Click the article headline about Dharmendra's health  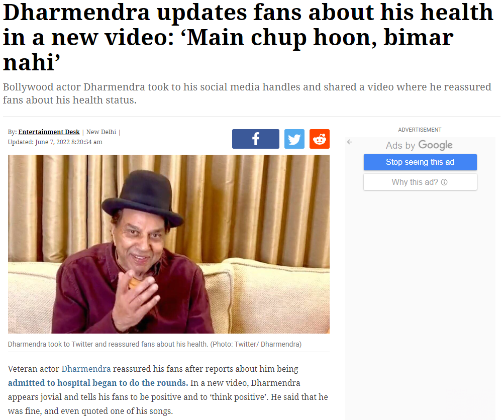(248, 37)
